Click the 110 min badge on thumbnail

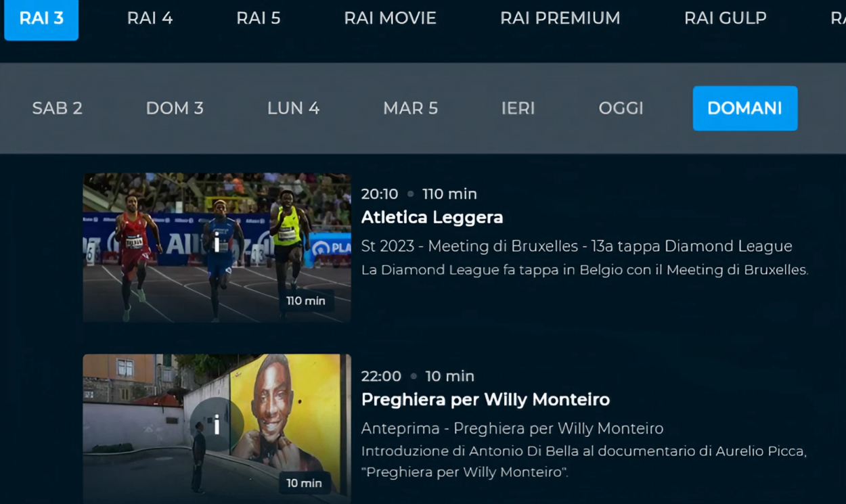305,300
